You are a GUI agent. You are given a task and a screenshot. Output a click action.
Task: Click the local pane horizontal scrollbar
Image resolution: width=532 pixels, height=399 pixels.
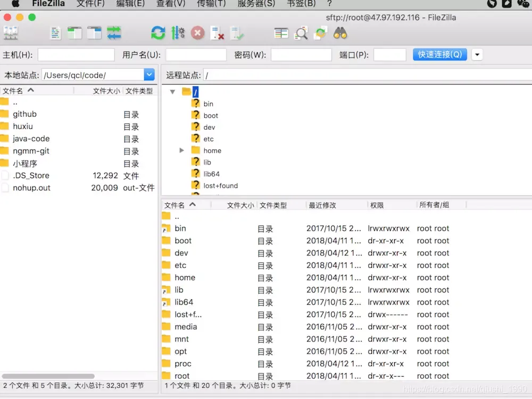coord(48,376)
